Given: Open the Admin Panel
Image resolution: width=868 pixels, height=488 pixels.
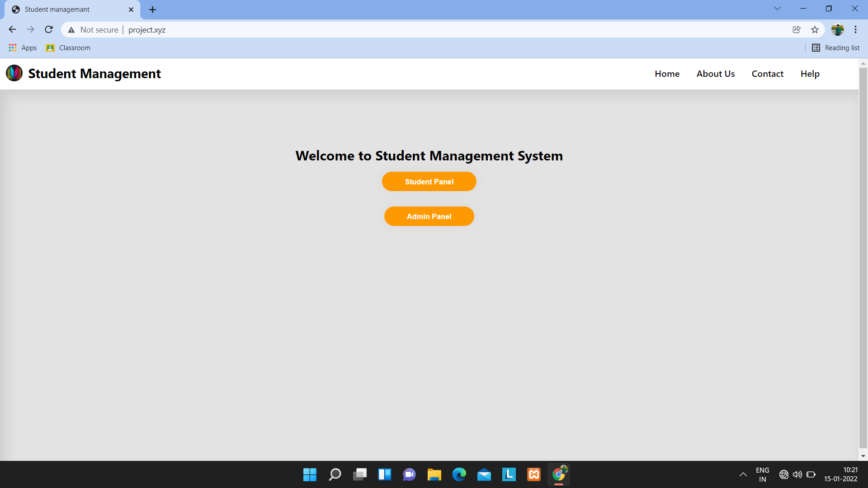Looking at the screenshot, I should pos(429,216).
